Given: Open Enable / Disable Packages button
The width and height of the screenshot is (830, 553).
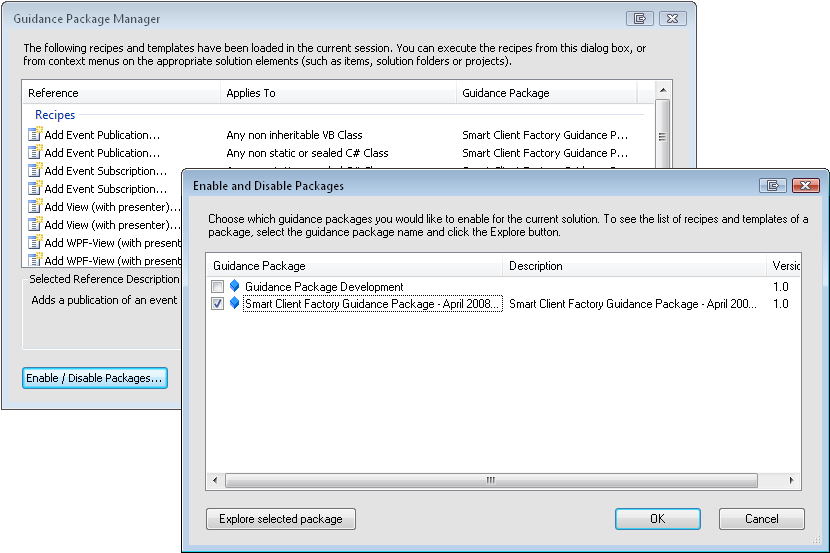Looking at the screenshot, I should (95, 378).
